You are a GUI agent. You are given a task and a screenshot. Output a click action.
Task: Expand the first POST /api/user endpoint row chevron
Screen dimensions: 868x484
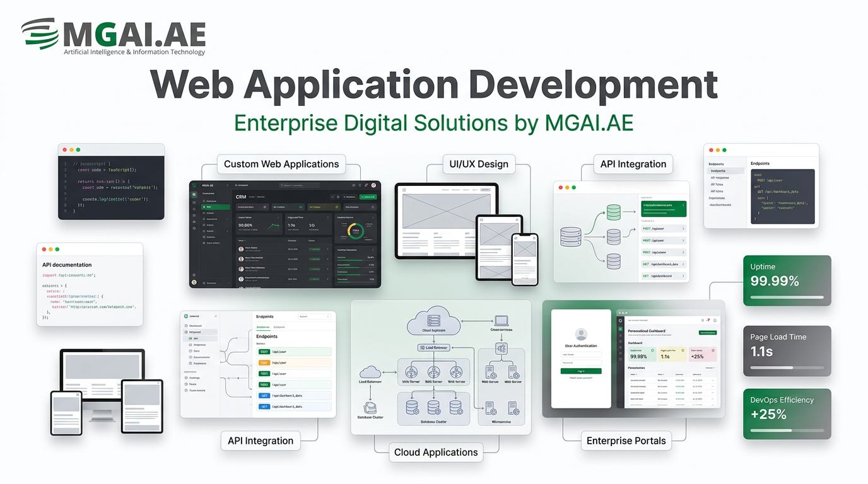[683, 229]
